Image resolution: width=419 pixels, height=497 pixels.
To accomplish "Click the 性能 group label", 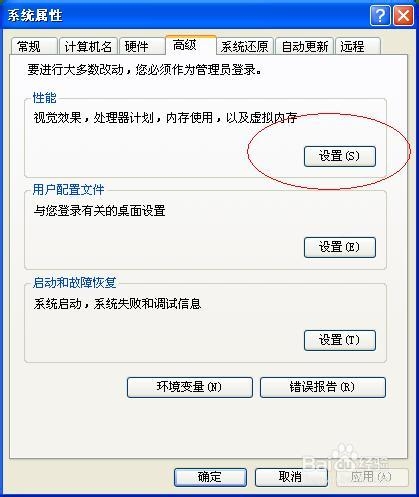I will coord(44,98).
